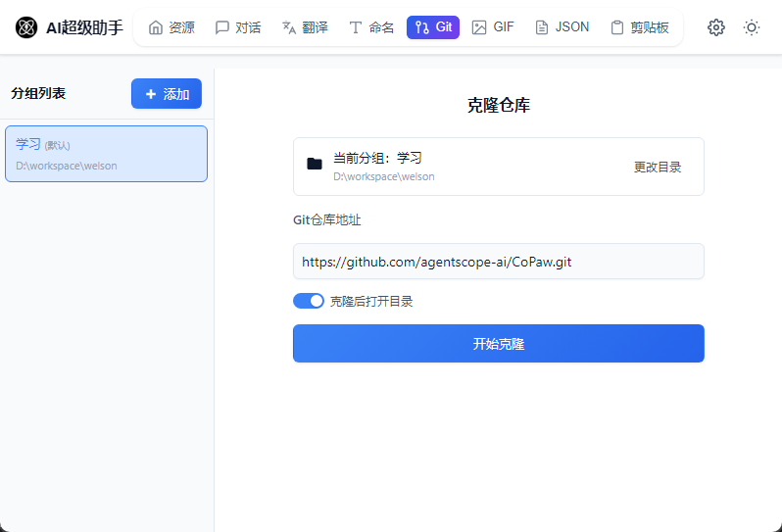Screen dimensions: 782x532
Task: Click the AI超级助手 logo icon
Action: 26,27
